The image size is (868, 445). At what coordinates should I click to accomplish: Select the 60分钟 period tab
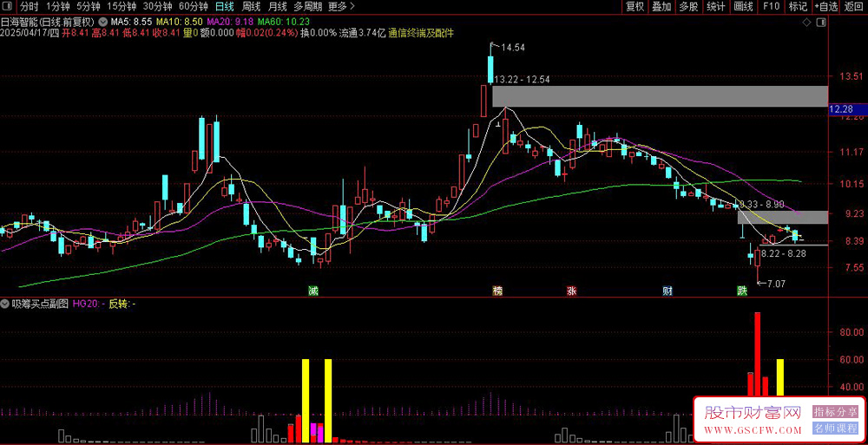pos(194,7)
